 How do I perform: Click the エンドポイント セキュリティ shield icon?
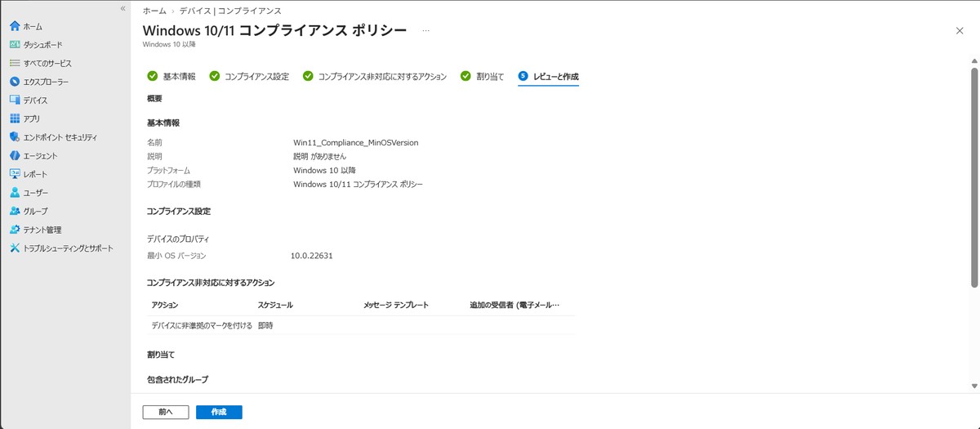[15, 137]
